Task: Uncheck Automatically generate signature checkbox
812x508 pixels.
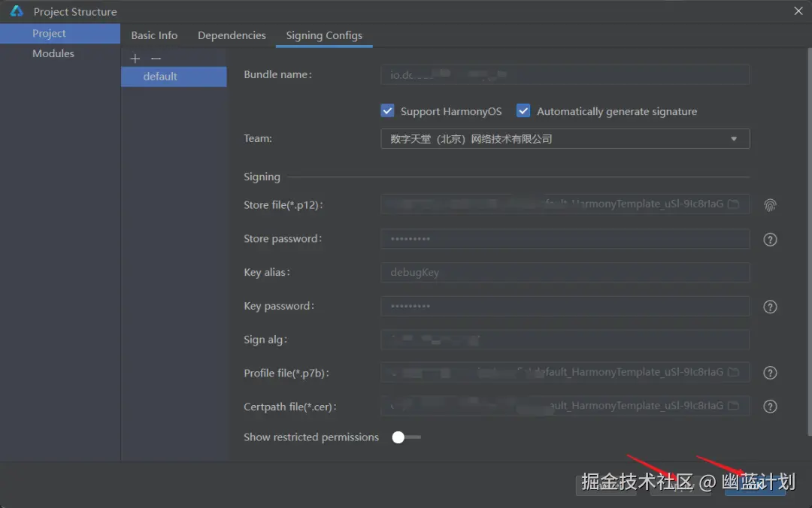Action: tap(523, 110)
